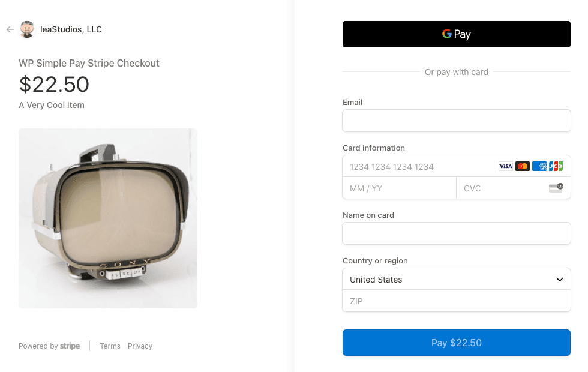Image resolution: width=588 pixels, height=372 pixels.
Task: Click the Stripe logo in footer
Action: (x=70, y=346)
